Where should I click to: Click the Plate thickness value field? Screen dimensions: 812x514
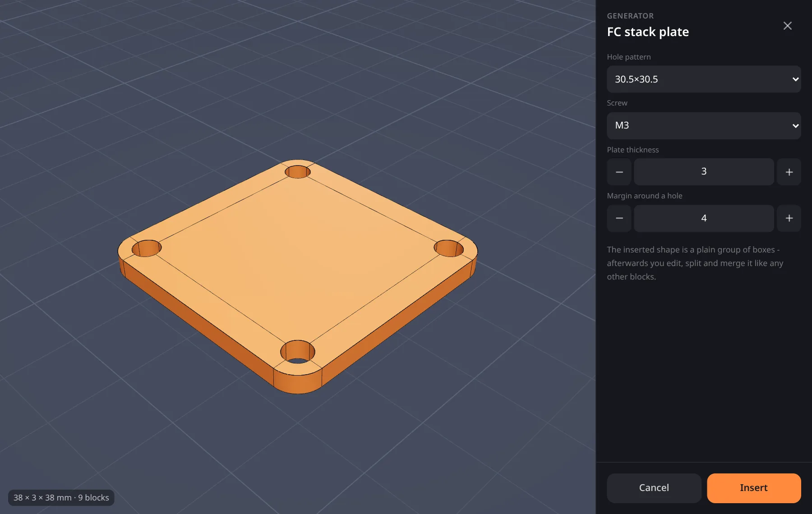[704, 172]
